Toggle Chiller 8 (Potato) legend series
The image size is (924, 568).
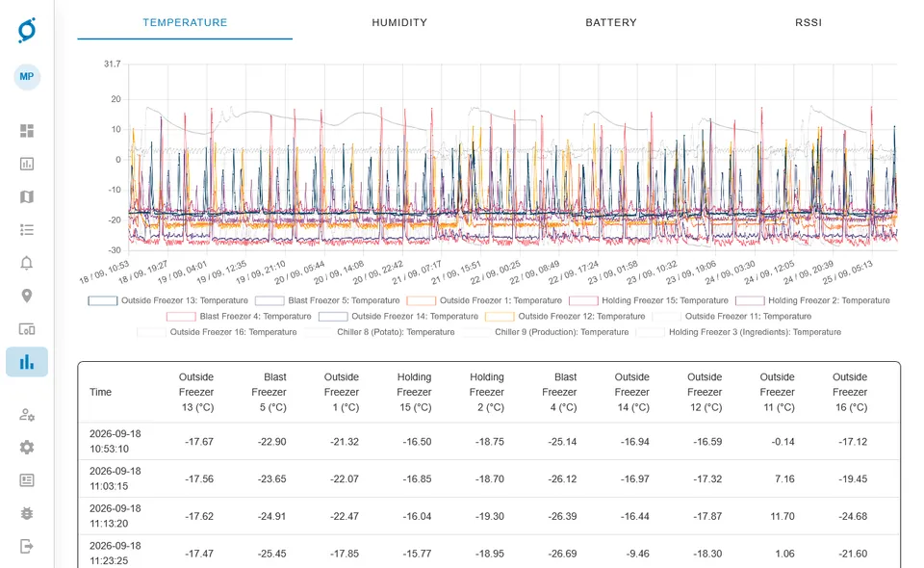pos(379,332)
